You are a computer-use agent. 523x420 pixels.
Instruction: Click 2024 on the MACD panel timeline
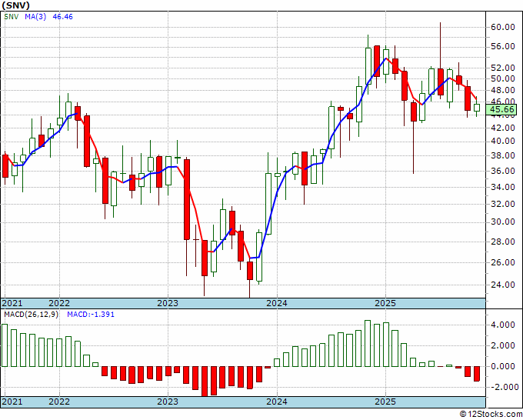click(x=277, y=402)
